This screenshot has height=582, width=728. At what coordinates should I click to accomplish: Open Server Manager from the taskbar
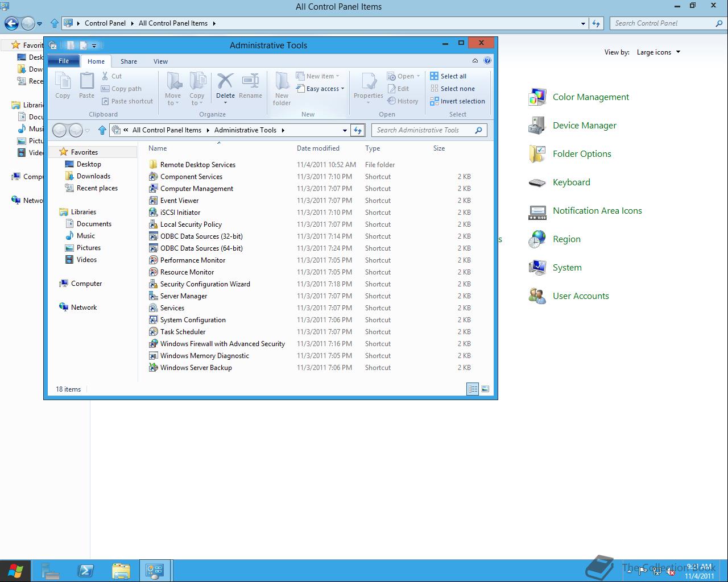pyautogui.click(x=51, y=571)
